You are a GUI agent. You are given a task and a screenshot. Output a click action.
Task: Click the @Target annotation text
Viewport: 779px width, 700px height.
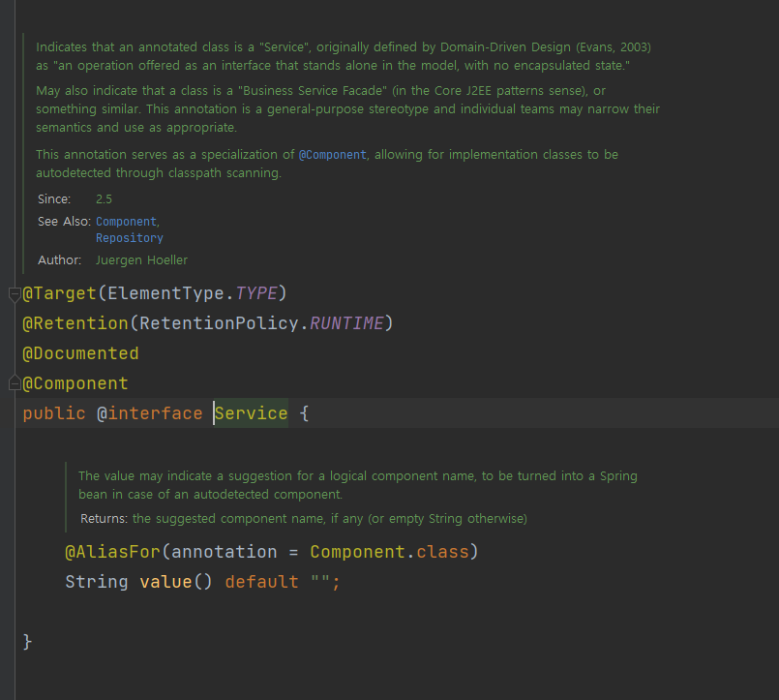click(59, 293)
